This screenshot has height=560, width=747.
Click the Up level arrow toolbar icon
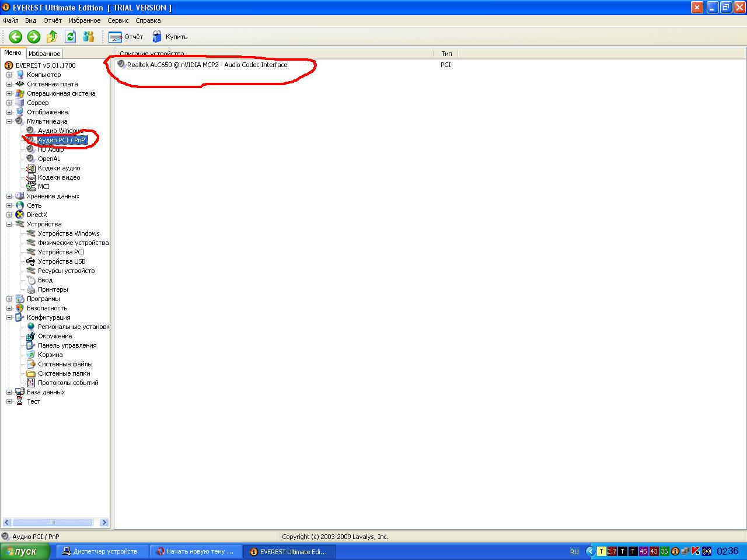click(52, 37)
